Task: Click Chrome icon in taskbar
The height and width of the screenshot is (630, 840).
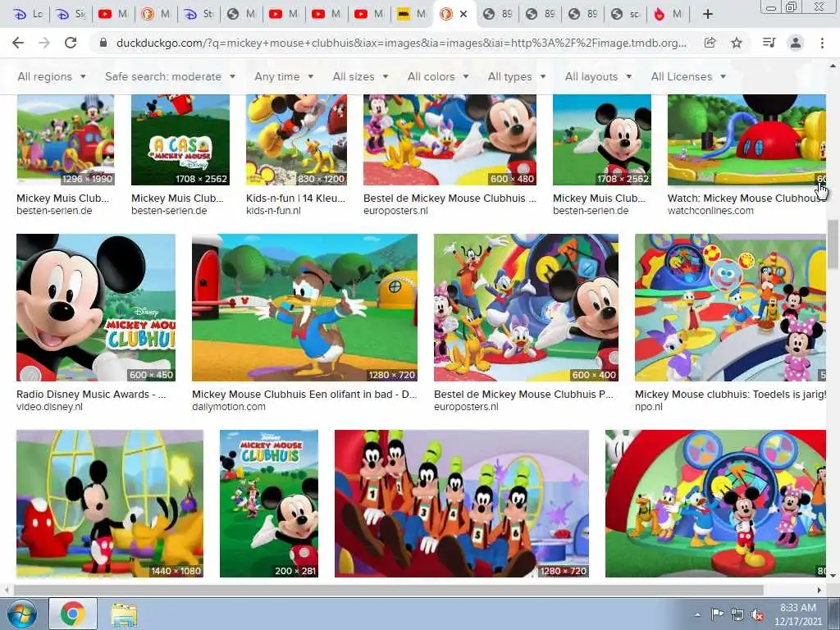Action: click(73, 614)
